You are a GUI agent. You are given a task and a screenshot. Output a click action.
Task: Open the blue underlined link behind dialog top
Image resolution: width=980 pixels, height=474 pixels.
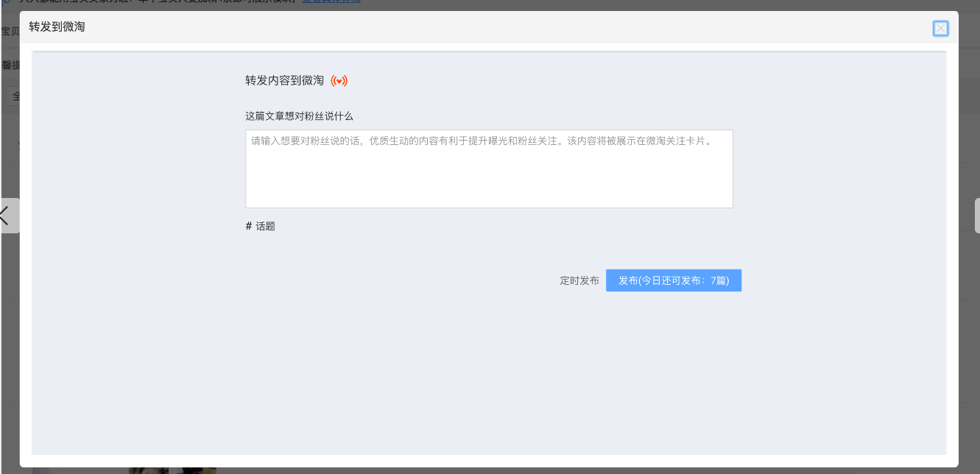(x=331, y=2)
